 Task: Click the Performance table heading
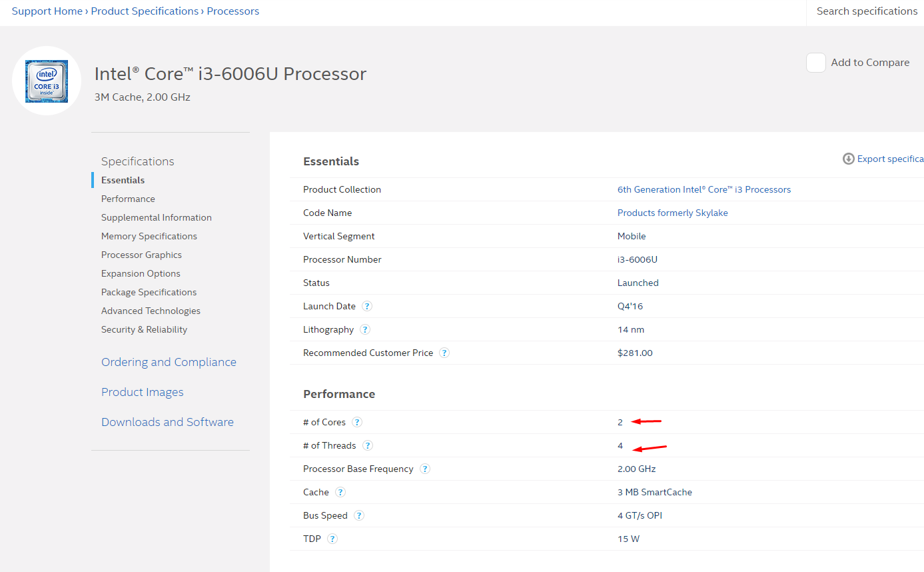(x=339, y=394)
